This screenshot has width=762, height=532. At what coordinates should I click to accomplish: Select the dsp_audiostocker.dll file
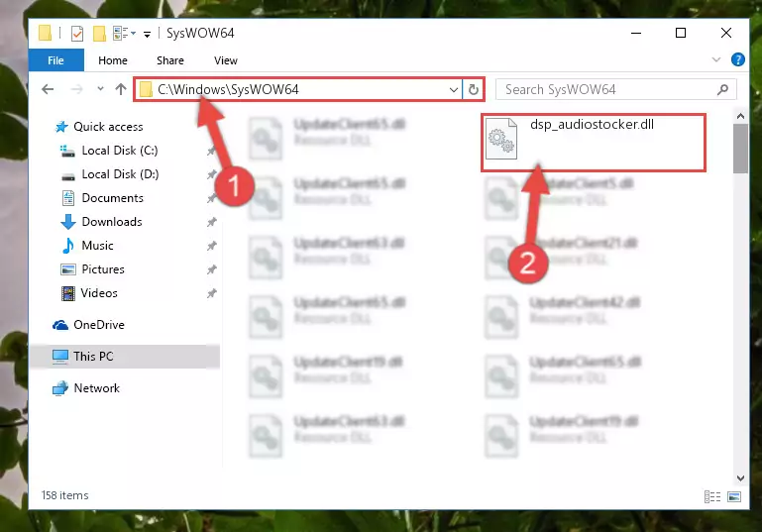(593, 142)
